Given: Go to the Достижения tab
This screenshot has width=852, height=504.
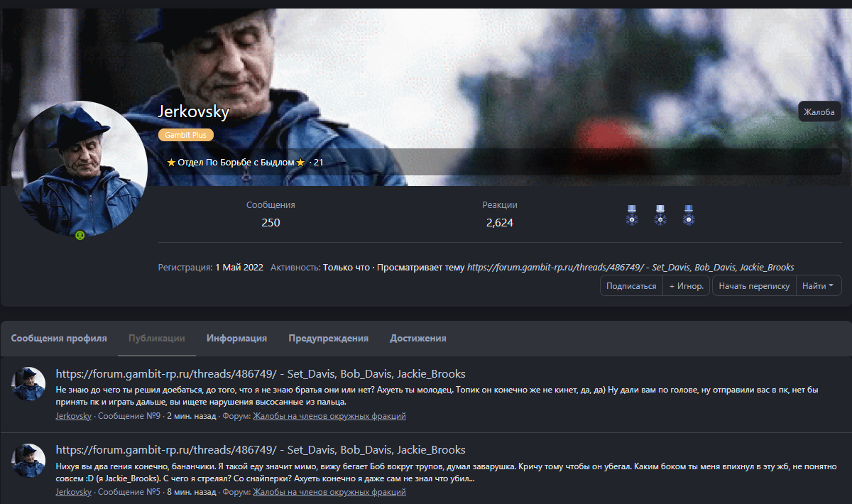Looking at the screenshot, I should (x=417, y=339).
